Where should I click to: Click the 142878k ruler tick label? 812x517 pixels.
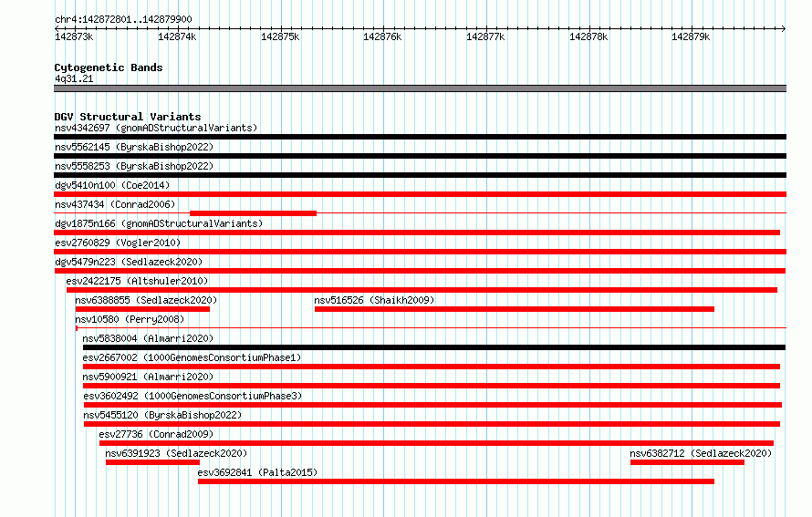click(588, 36)
